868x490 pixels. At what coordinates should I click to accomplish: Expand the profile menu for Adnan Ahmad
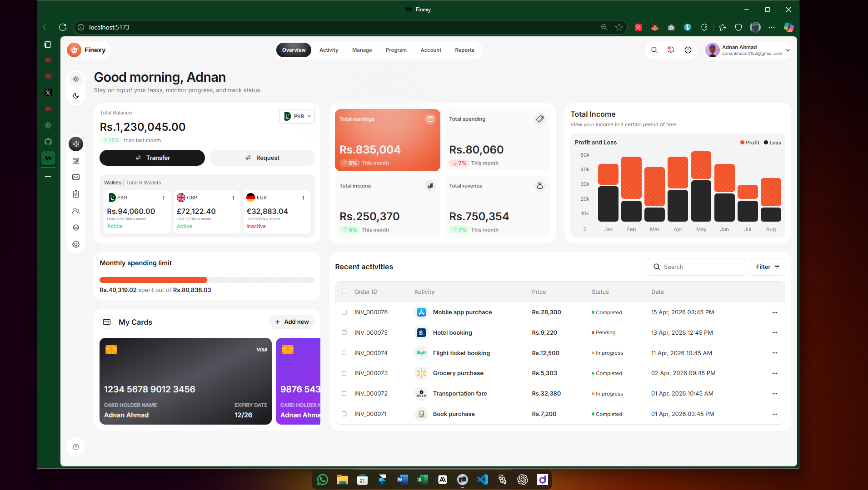[x=788, y=50]
